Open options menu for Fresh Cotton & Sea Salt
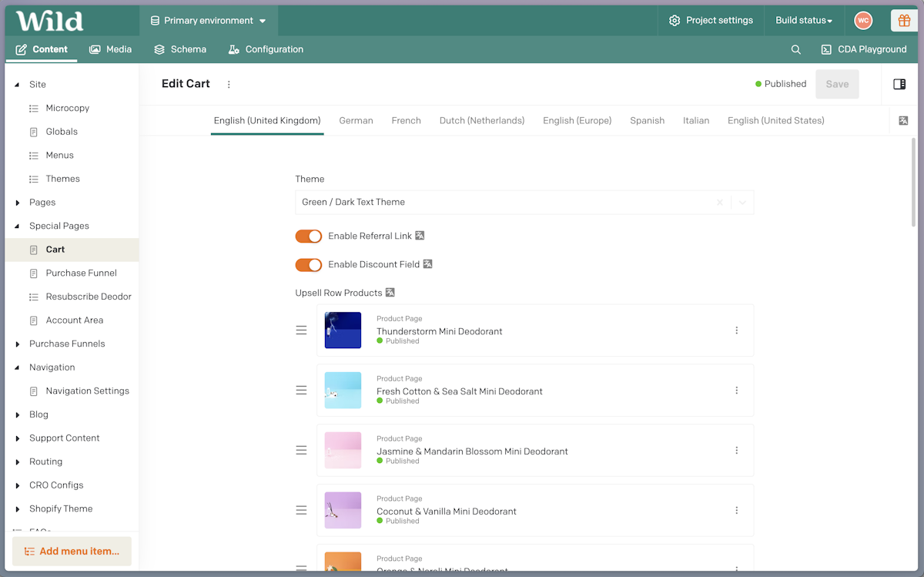 pos(736,391)
